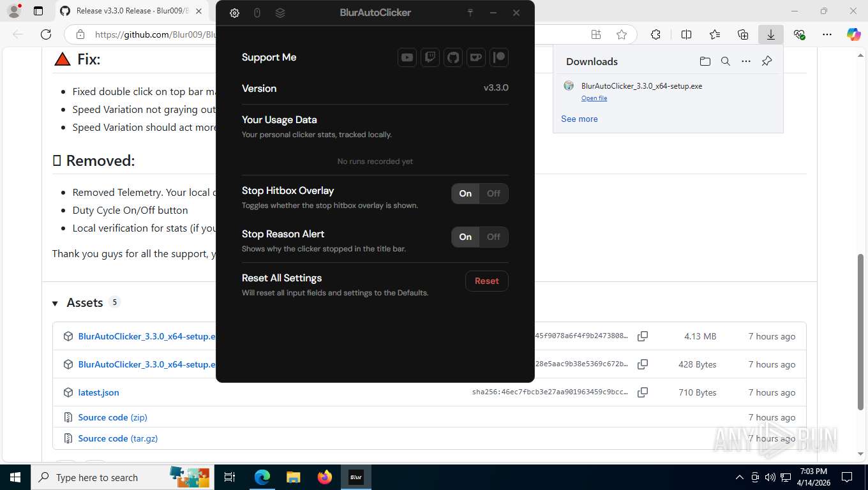This screenshot has height=490, width=868.
Task: Open Browser essentials heart icon
Action: click(799, 34)
